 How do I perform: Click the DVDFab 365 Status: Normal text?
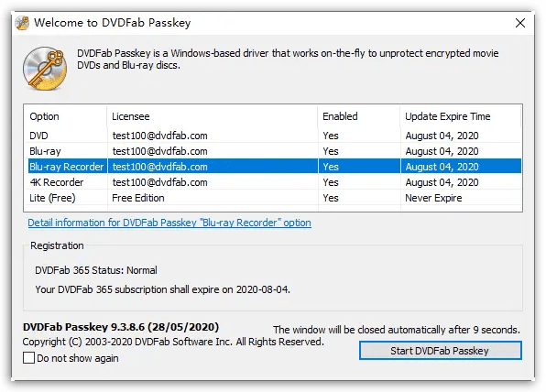click(96, 270)
